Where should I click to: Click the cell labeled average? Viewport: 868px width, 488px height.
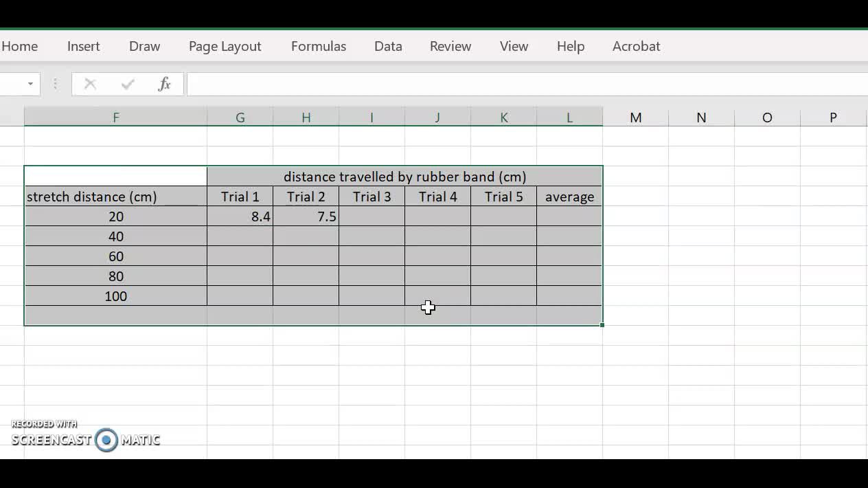[x=569, y=197]
